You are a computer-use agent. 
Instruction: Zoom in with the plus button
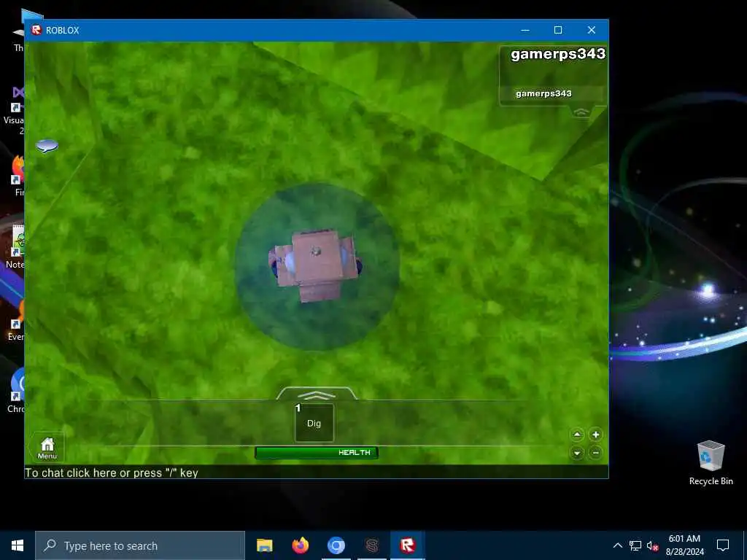(x=595, y=435)
